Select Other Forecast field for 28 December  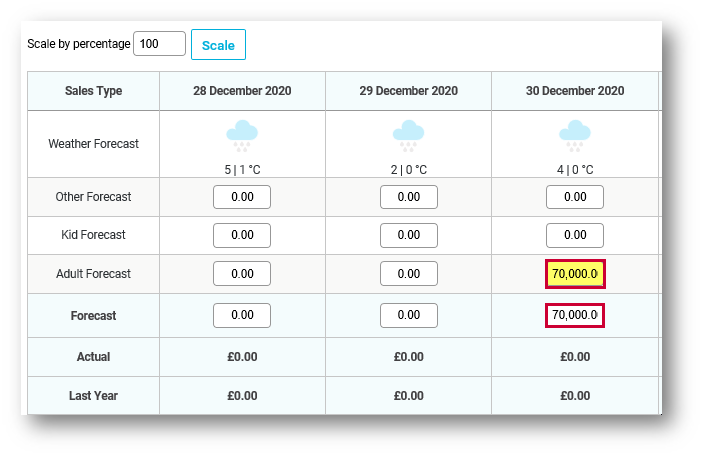click(x=242, y=197)
